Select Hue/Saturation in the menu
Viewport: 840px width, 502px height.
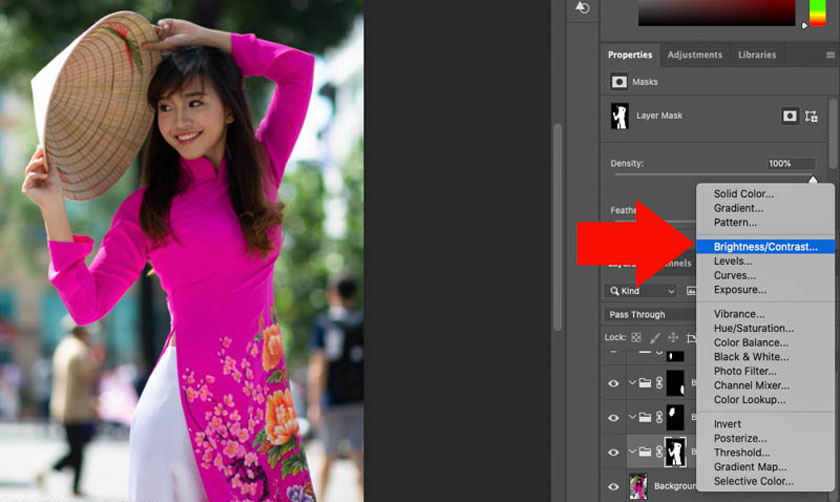coord(753,328)
